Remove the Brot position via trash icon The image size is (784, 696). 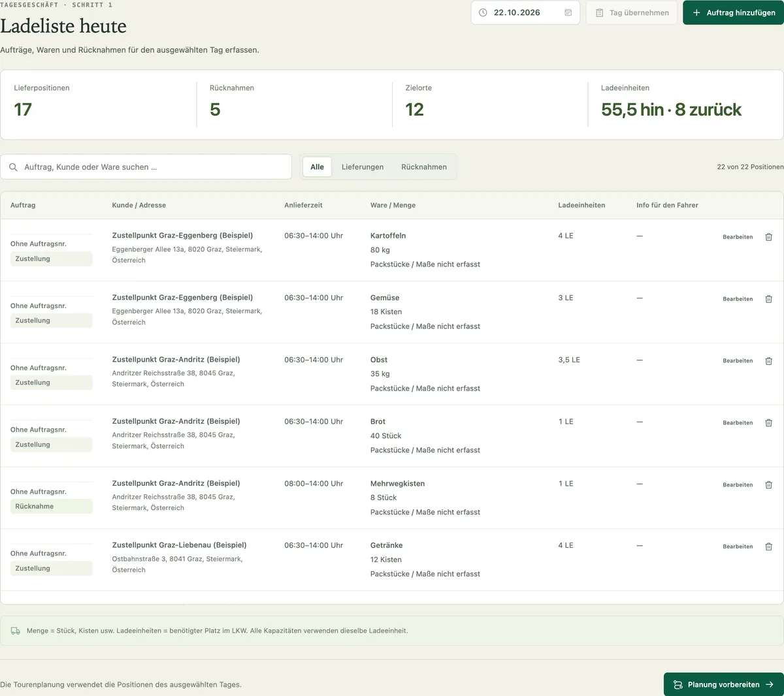click(x=768, y=423)
